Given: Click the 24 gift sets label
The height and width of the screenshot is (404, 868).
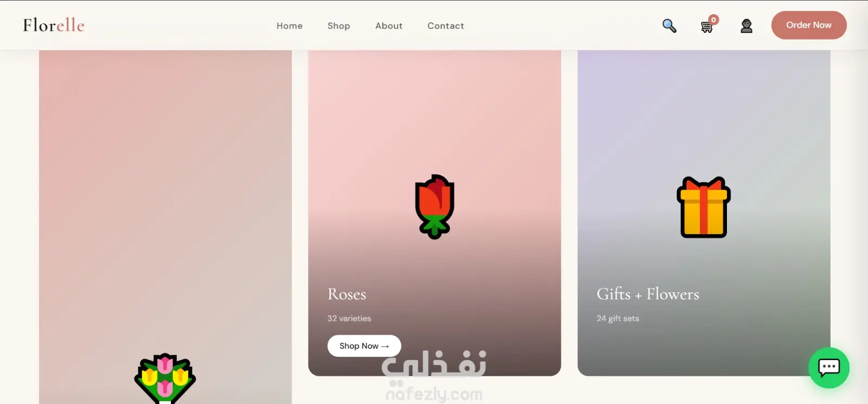Looking at the screenshot, I should [618, 318].
